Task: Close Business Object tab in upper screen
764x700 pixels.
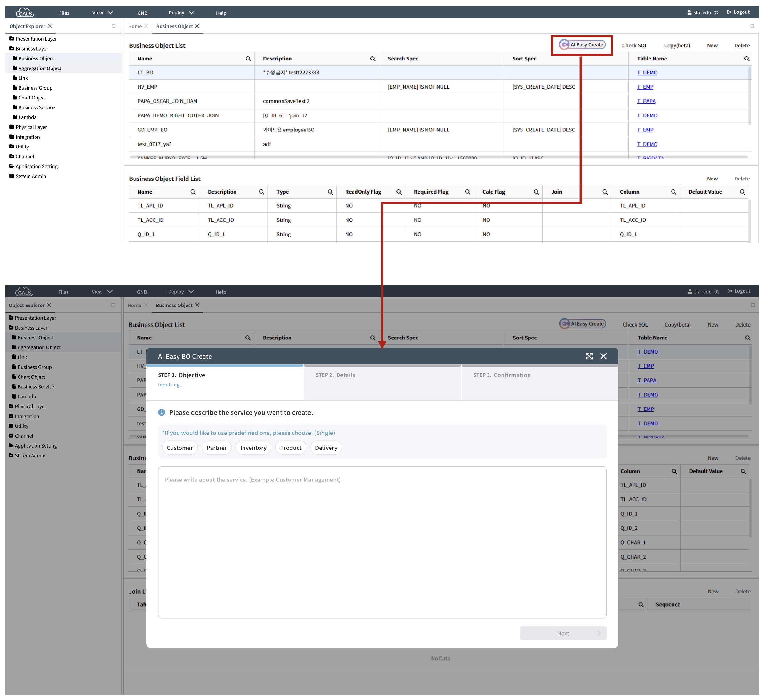Action: coord(197,26)
